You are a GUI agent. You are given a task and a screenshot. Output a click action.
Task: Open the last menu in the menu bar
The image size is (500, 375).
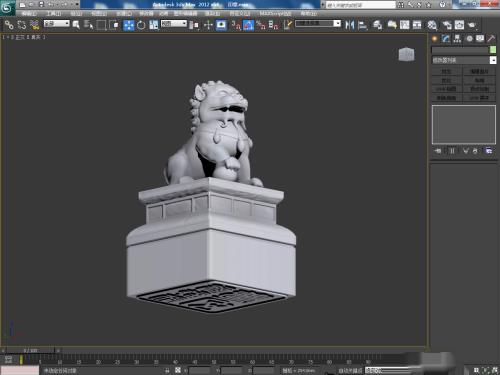308,14
